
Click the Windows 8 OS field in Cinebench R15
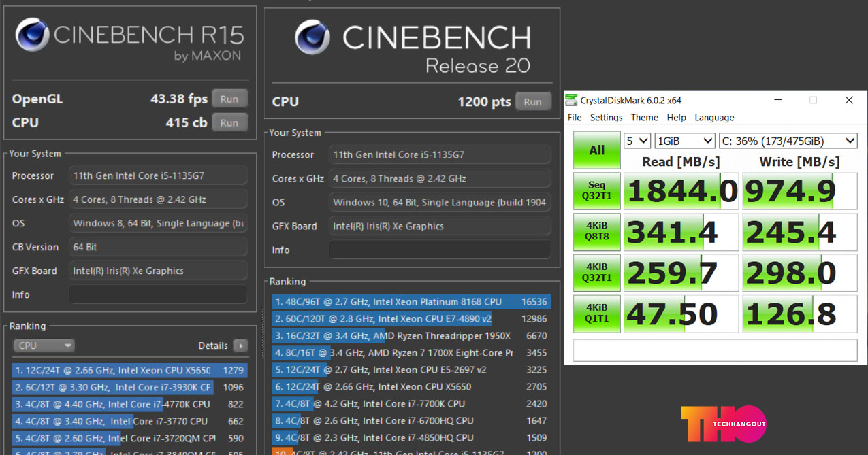[158, 223]
